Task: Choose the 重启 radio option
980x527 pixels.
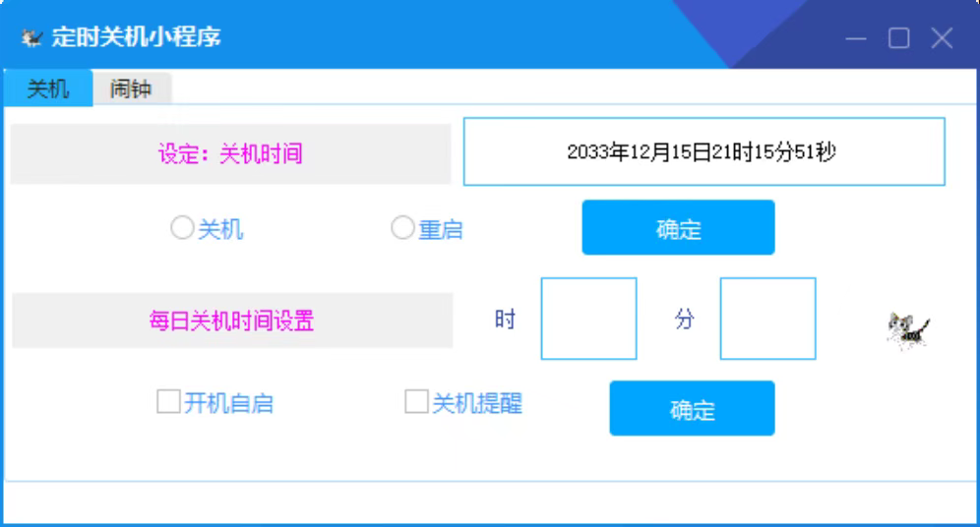Action: coord(402,228)
